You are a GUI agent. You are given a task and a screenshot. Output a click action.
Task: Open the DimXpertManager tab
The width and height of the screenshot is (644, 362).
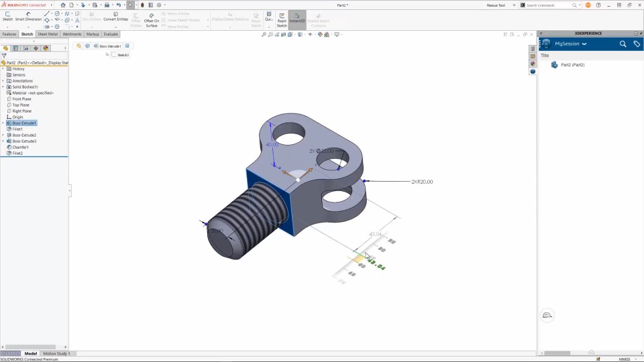36,48
